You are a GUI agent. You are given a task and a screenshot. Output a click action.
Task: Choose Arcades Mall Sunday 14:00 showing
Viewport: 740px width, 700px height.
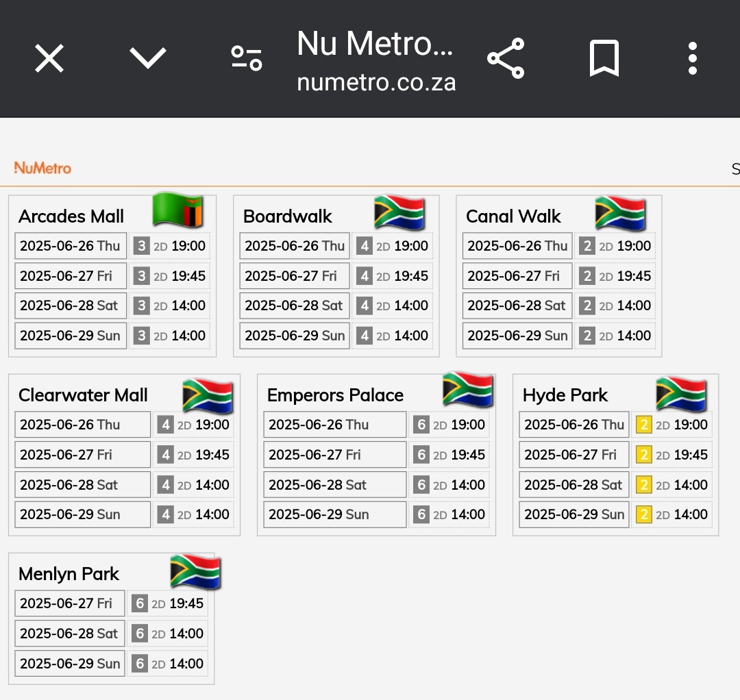click(169, 336)
